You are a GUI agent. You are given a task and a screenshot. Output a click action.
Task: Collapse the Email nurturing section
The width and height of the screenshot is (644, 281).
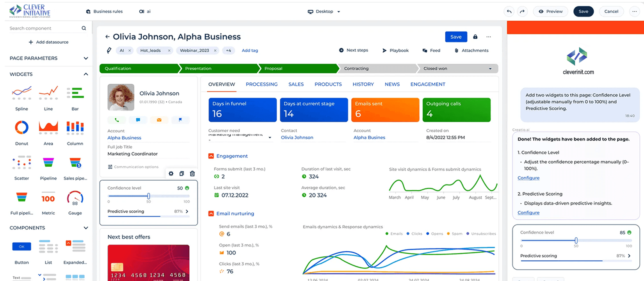pos(211,213)
